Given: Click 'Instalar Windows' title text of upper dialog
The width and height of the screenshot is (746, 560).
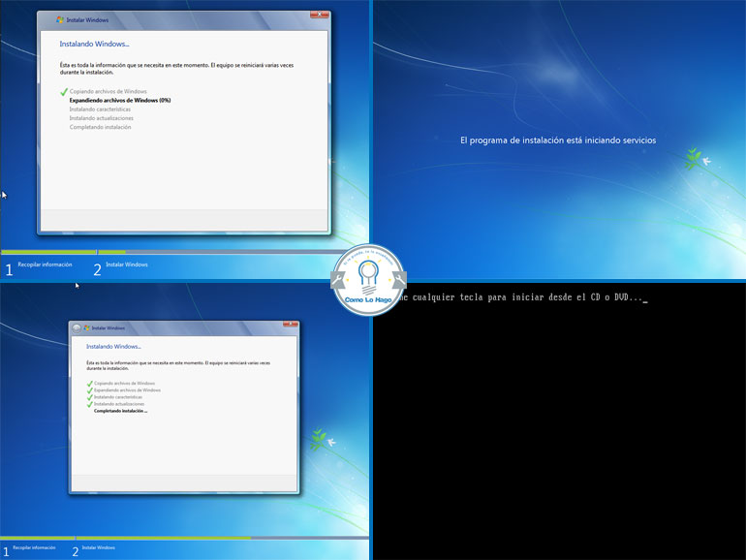Looking at the screenshot, I should [87, 20].
